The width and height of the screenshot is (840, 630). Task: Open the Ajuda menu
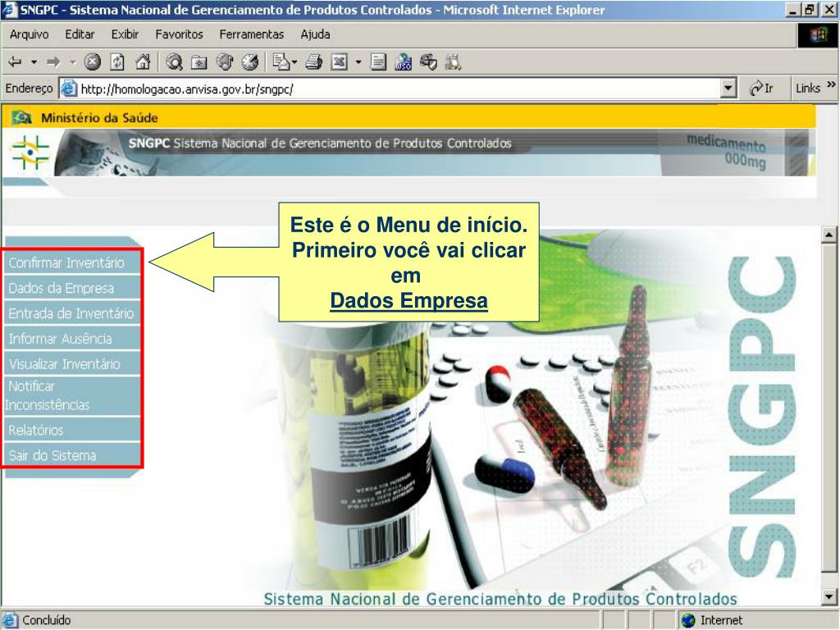315,34
